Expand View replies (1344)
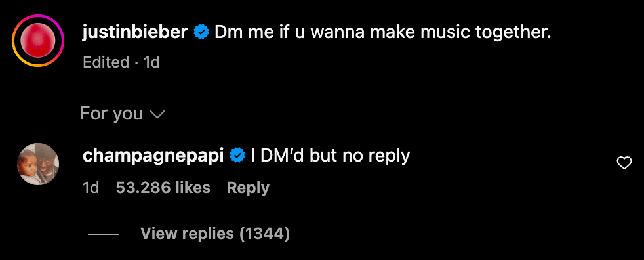This screenshot has height=260, width=644. [215, 234]
